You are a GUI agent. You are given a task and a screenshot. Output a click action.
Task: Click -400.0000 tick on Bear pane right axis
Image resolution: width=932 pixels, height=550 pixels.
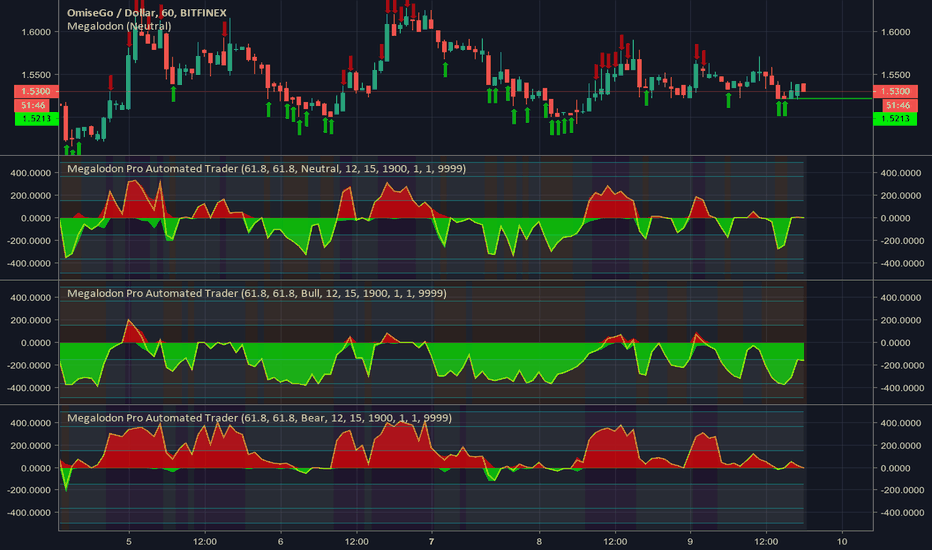(x=902, y=513)
